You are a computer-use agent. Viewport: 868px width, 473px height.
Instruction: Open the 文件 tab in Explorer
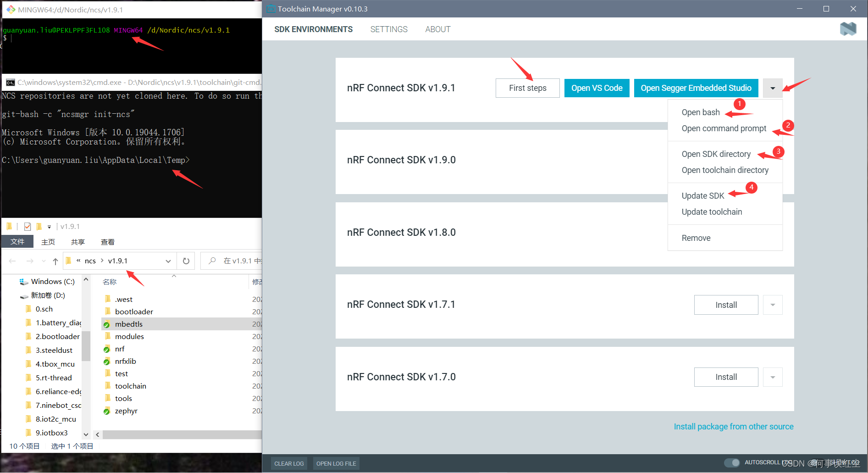pyautogui.click(x=17, y=241)
